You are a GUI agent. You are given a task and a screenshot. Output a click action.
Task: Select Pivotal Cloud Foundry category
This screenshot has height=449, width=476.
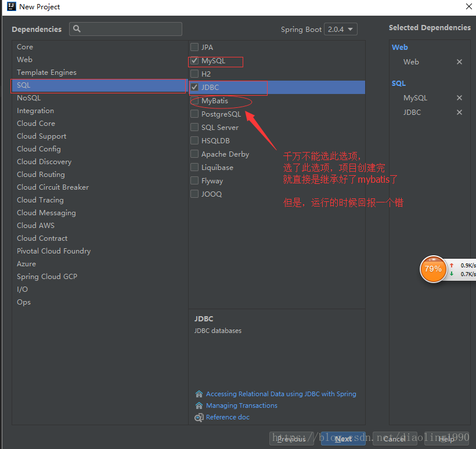(100, 251)
